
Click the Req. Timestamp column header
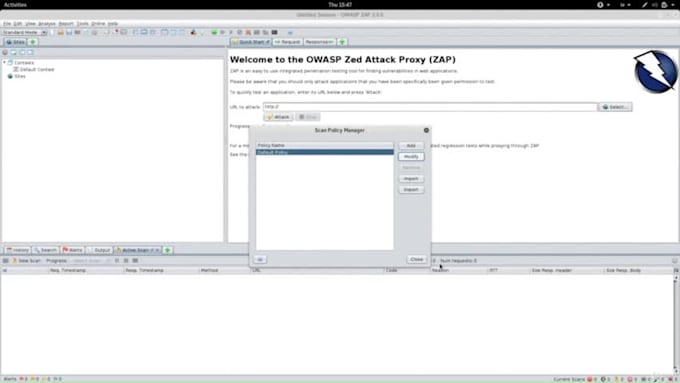[x=85, y=270]
